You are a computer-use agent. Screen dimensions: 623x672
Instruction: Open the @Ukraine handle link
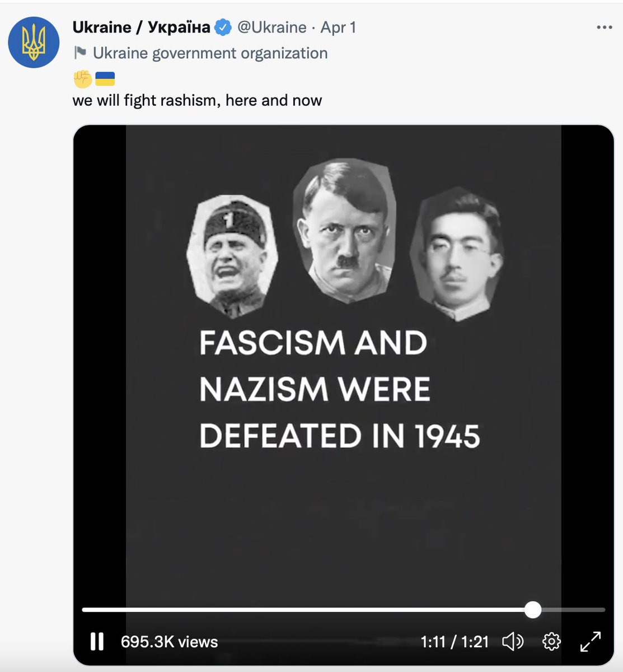[x=272, y=27]
